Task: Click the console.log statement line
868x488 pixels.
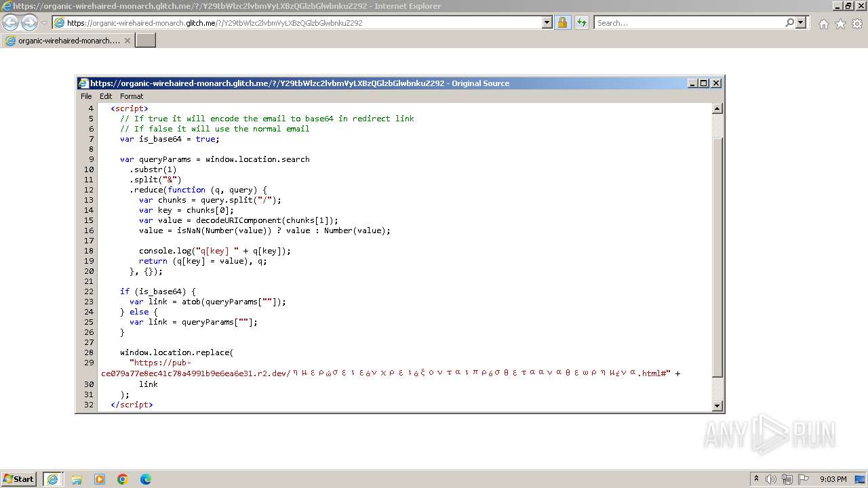Action: pos(215,251)
